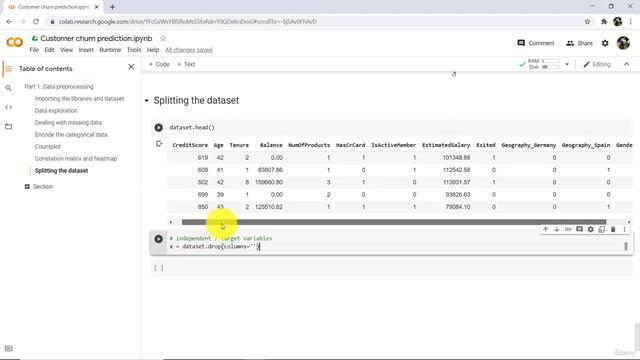This screenshot has width=640, height=360.
Task: Click the table horizontal scrollbar thumb
Action: click(x=394, y=222)
